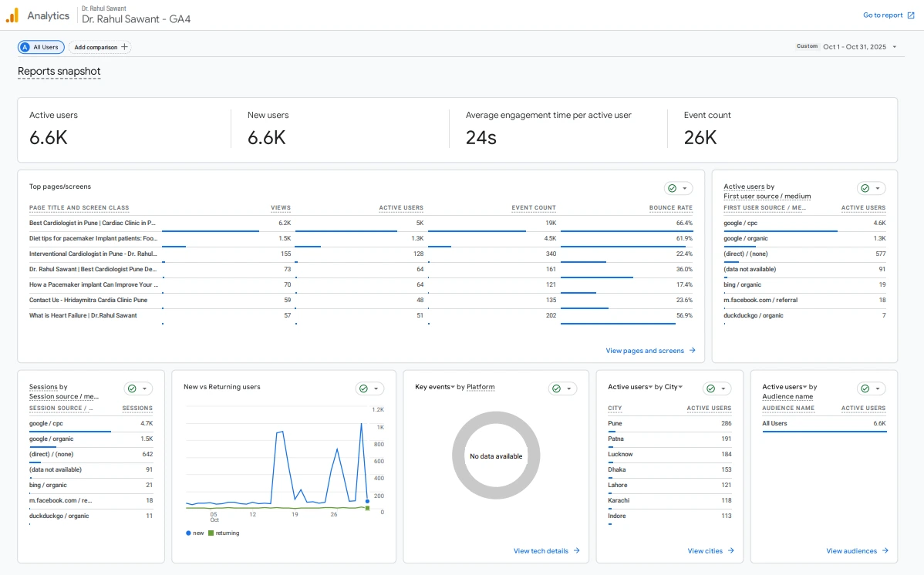Click the status checkmark on New vs Returning card
924x575 pixels.
[x=364, y=388]
